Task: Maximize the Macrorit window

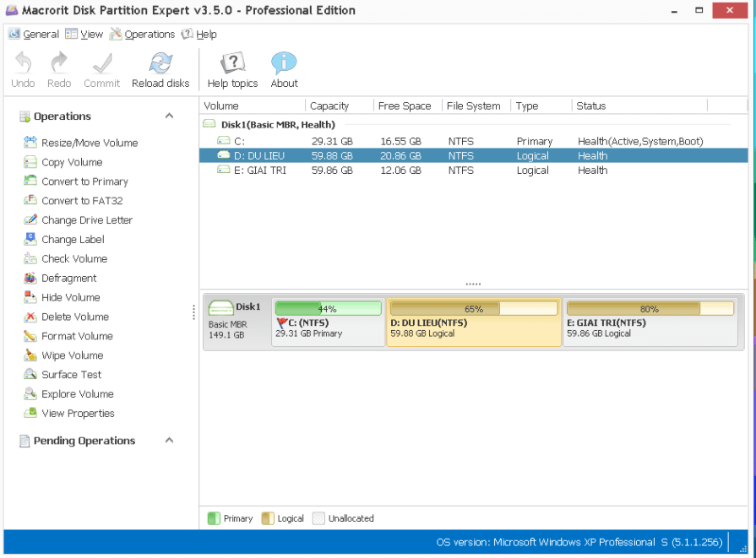Action: (x=699, y=11)
